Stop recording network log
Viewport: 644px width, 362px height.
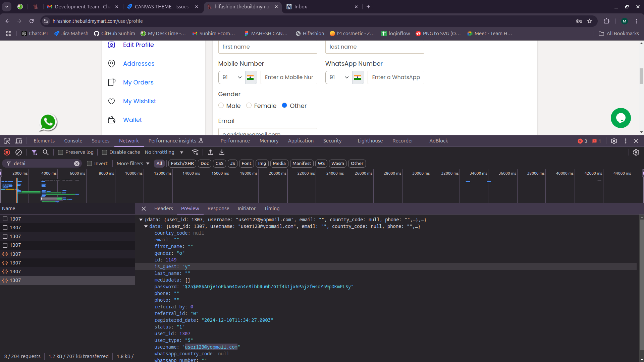7,152
